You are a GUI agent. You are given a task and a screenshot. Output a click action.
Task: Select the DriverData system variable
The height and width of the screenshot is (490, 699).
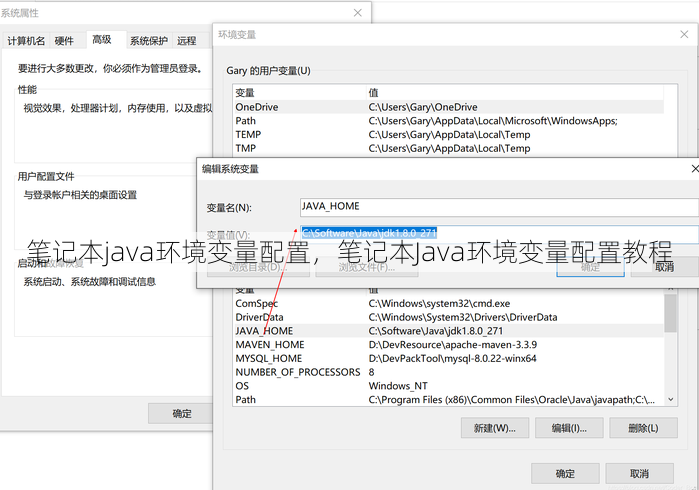[449, 317]
